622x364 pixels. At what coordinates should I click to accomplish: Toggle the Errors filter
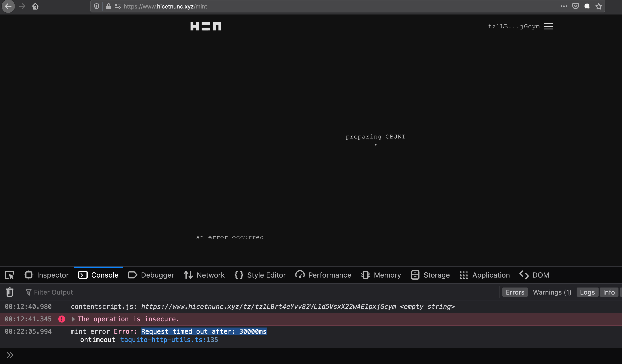point(515,292)
